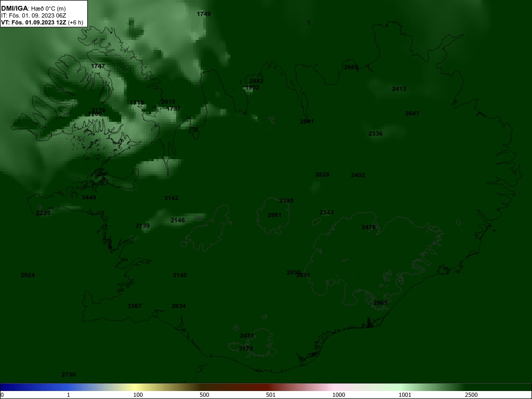This screenshot has height=399, width=532.
Task: Click the 2647 value on the map
Action: pyautogui.click(x=412, y=113)
